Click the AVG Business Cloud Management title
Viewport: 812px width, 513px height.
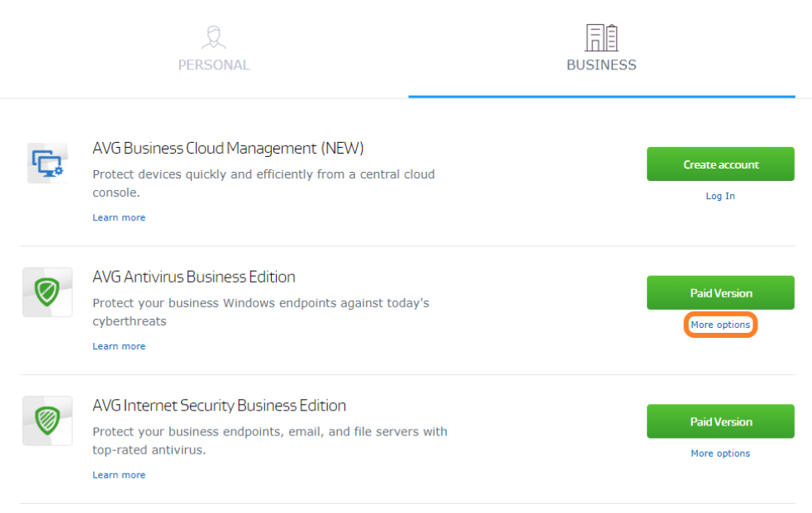(229, 148)
